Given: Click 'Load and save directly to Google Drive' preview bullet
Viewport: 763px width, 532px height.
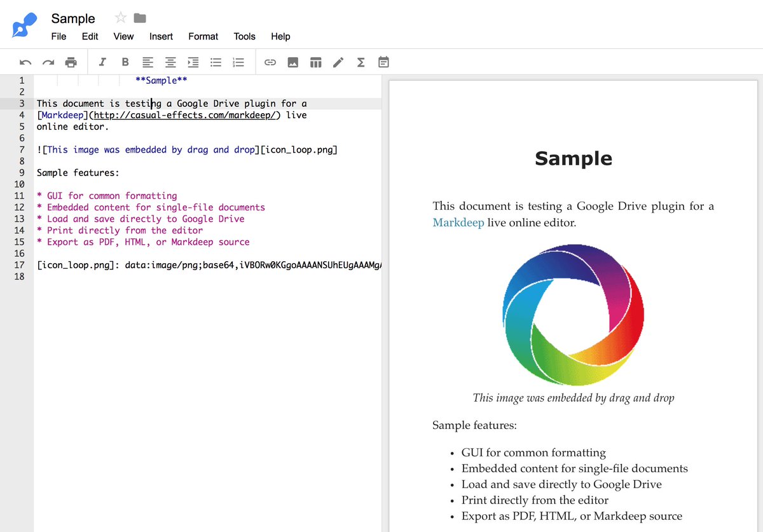Looking at the screenshot, I should [561, 484].
